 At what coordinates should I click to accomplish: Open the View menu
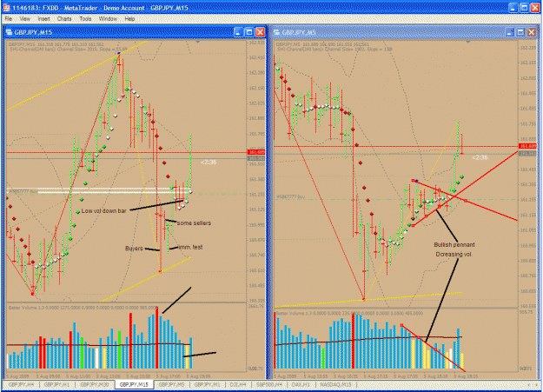tap(24, 19)
